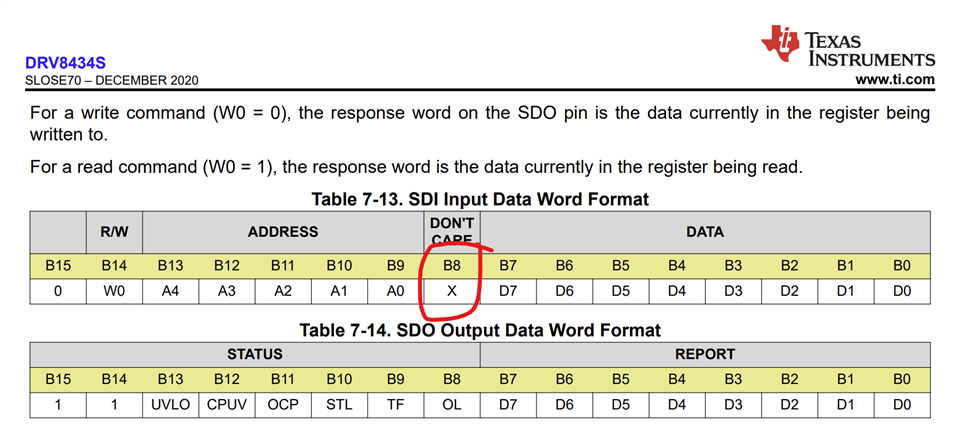
Task: Select B10 in the SDO Output table
Action: [339, 379]
